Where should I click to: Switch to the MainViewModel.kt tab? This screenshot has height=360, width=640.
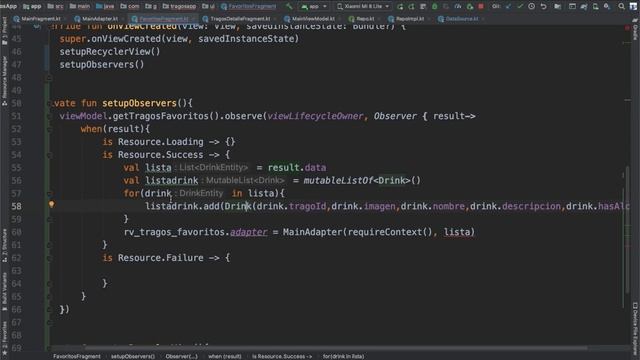[x=310, y=19]
